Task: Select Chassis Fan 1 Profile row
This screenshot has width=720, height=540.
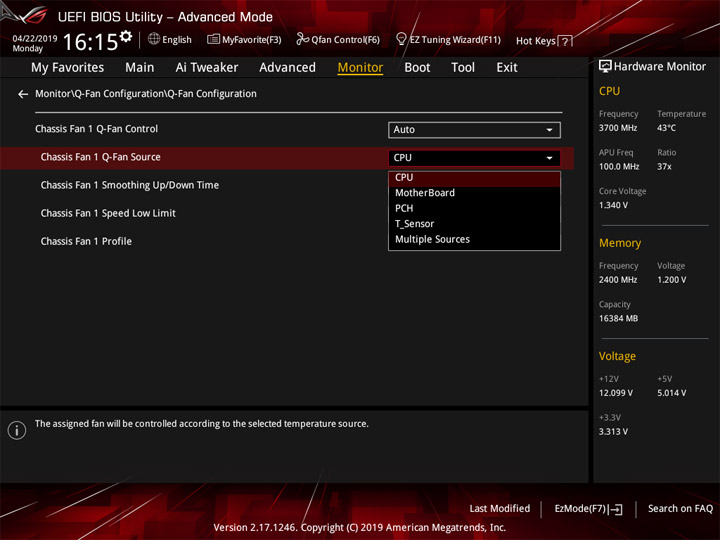Action: point(86,242)
